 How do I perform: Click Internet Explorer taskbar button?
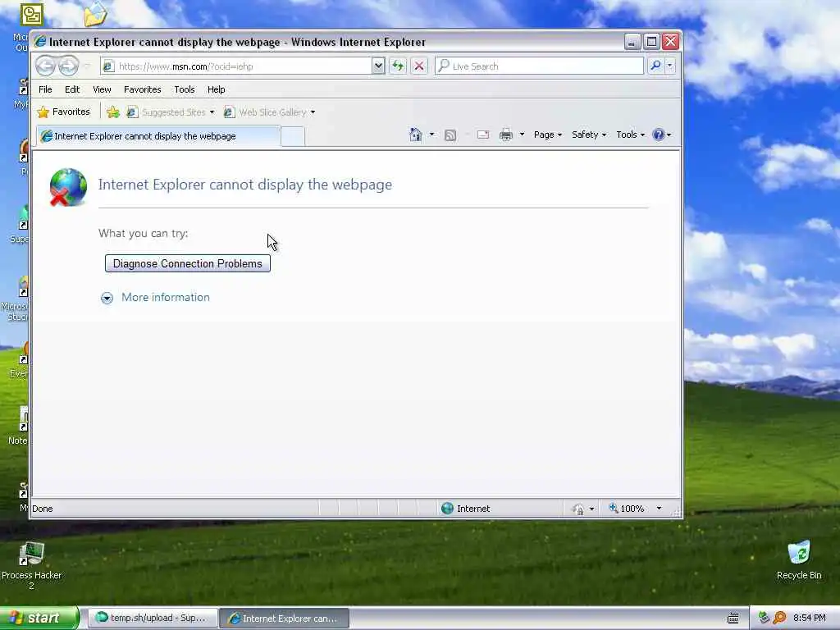tap(284, 619)
